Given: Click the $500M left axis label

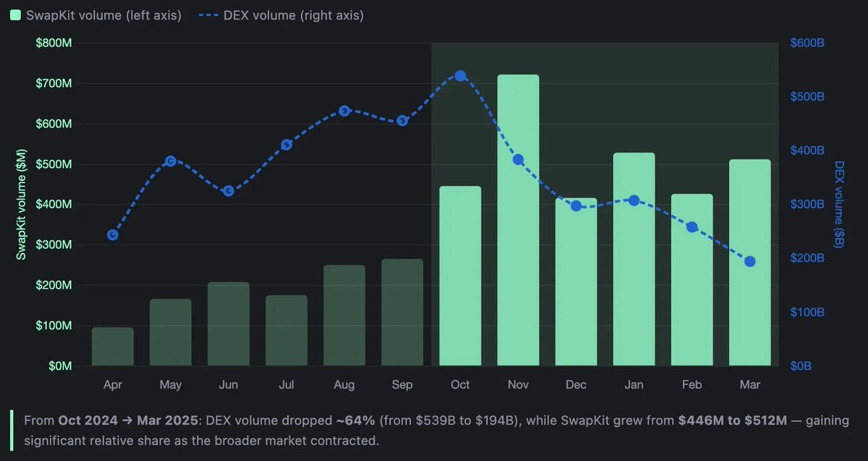Looking at the screenshot, I should point(54,164).
